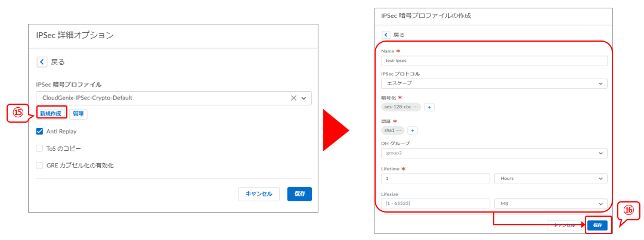The image size is (644, 240).
Task: Click 戻る text in 暗号プロファイルの作成 dialog
Action: [399, 35]
